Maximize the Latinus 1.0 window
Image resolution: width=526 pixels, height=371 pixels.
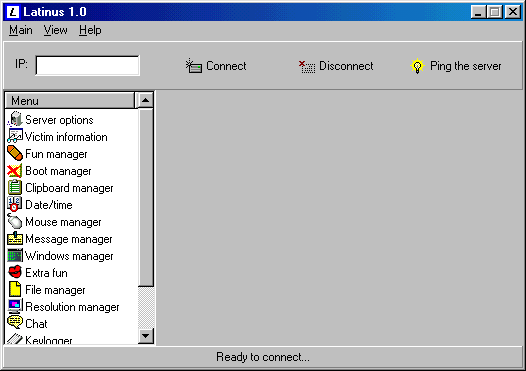tap(495, 12)
